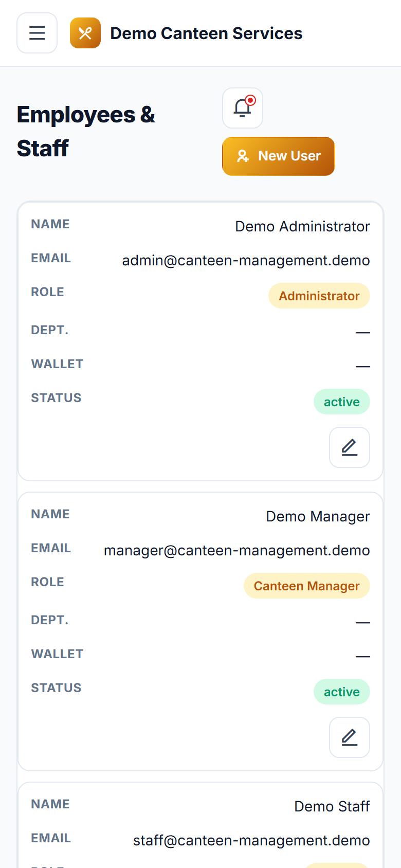
Task: Click the active status of Demo Administrator
Action: click(x=342, y=402)
